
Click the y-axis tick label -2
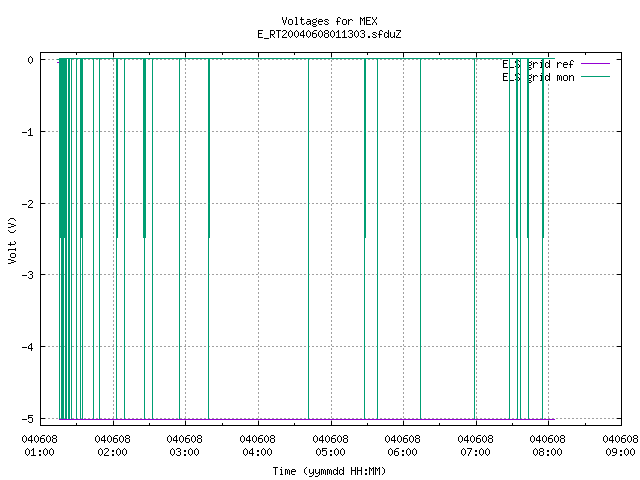pyautogui.click(x=27, y=204)
